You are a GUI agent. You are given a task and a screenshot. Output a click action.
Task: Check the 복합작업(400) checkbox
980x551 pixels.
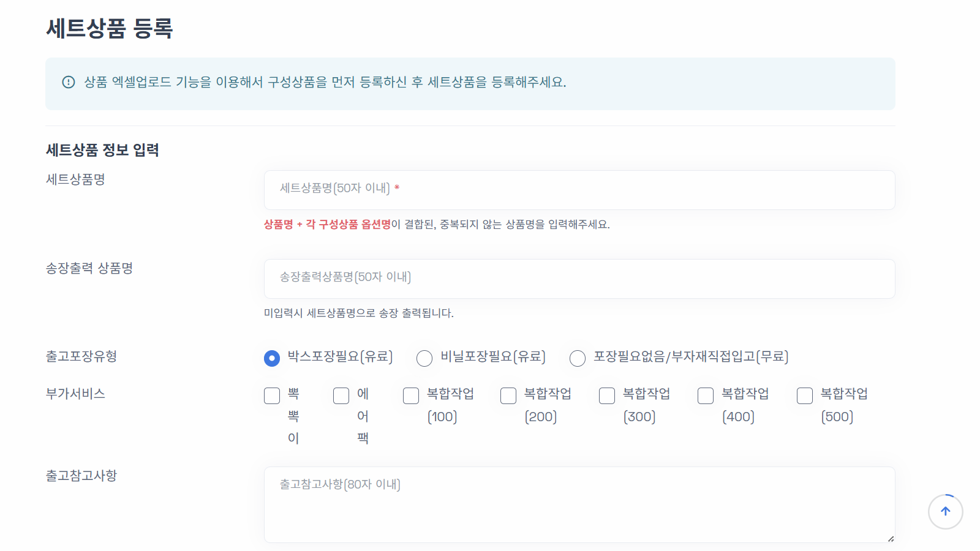pyautogui.click(x=705, y=395)
